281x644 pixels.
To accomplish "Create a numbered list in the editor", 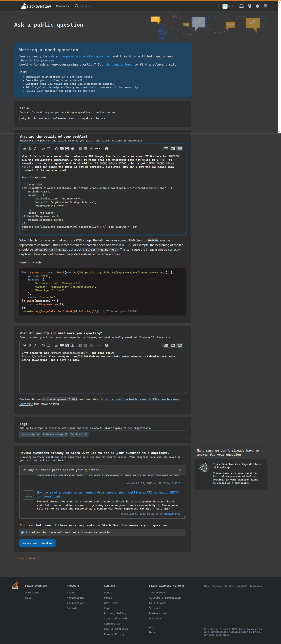I will pos(80,148).
